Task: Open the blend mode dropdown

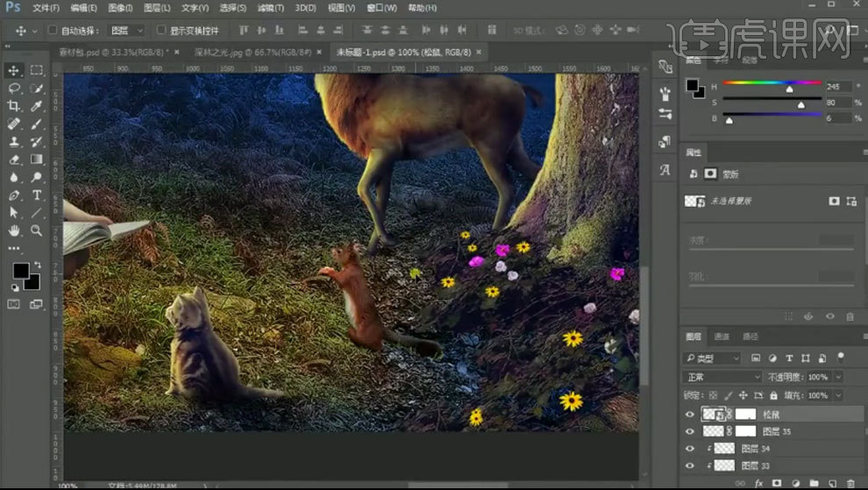Action: coord(723,377)
